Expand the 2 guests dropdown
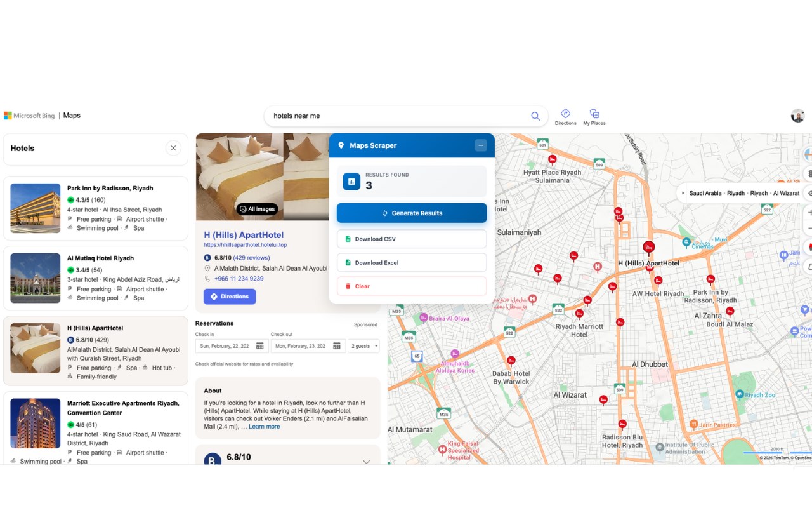This screenshot has width=812, height=508. [x=363, y=346]
